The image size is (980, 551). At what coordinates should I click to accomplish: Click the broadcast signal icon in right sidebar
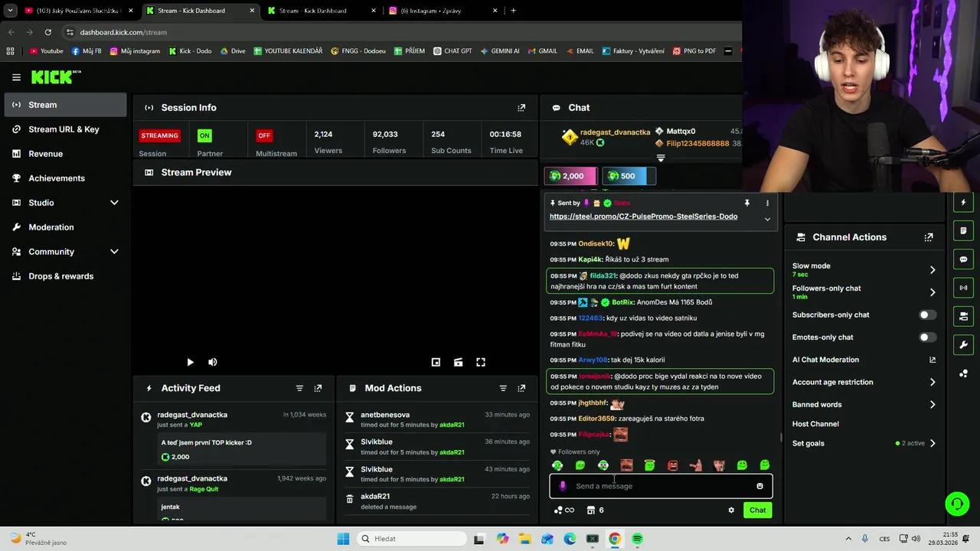pos(963,288)
